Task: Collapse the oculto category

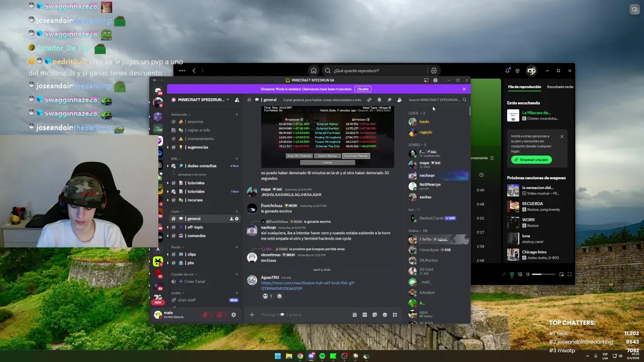Action: point(177,293)
